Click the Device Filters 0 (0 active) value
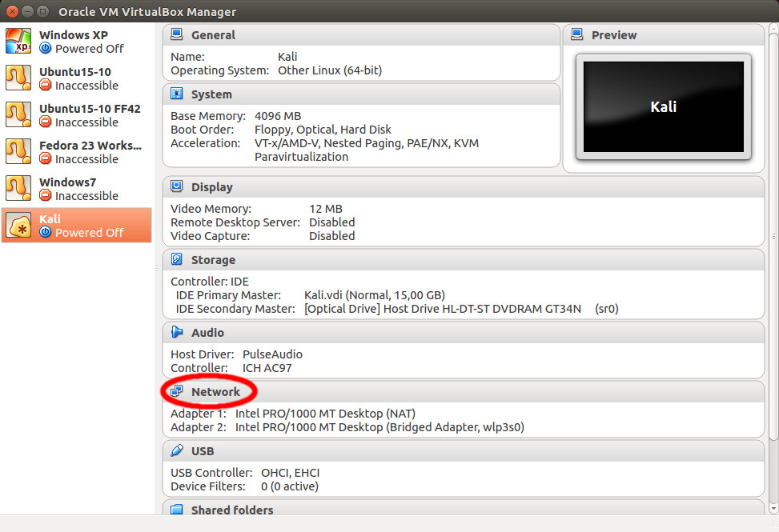Viewport: 779px width, 532px height. coord(290,486)
